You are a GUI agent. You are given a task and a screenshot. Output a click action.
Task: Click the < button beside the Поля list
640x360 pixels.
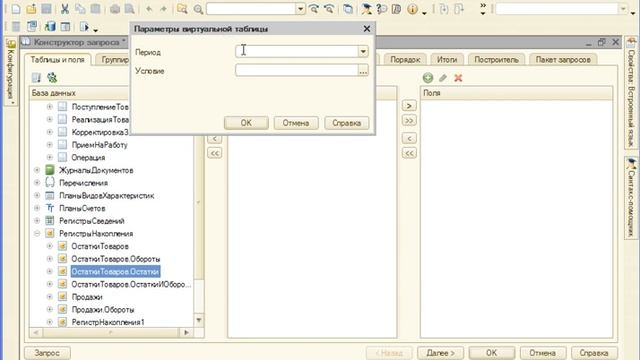click(x=409, y=138)
